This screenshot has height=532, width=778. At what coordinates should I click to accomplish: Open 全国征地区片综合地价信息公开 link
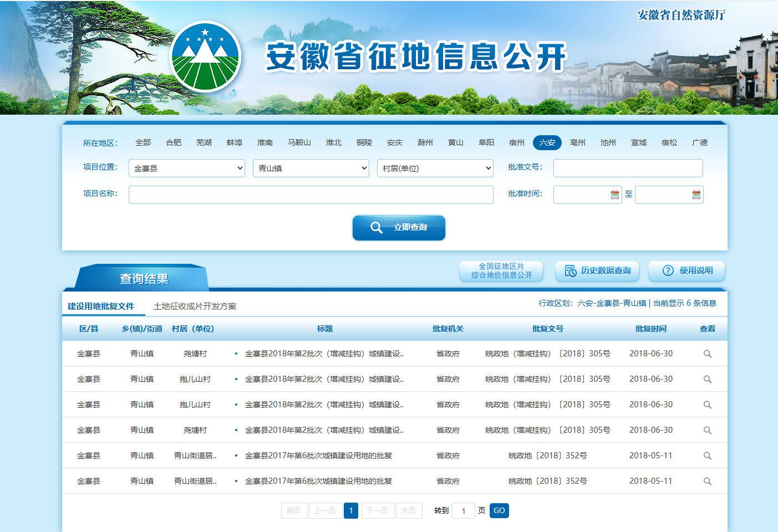coord(501,270)
